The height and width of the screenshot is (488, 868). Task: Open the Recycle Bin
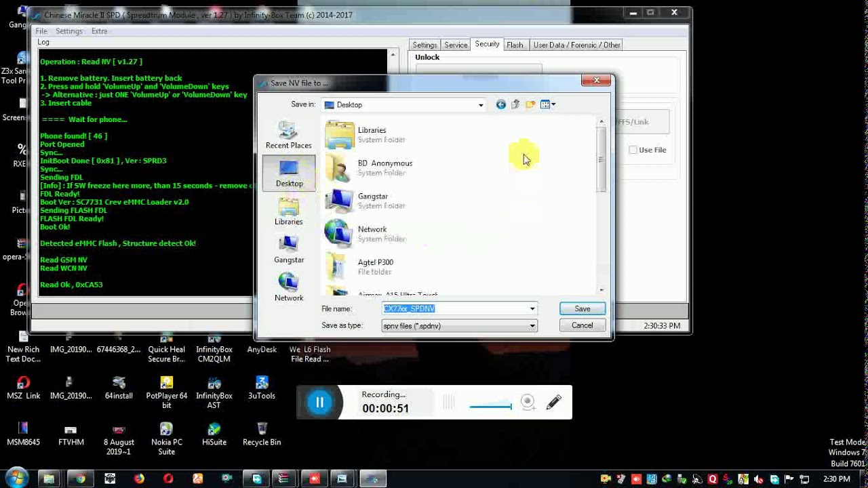(x=262, y=435)
